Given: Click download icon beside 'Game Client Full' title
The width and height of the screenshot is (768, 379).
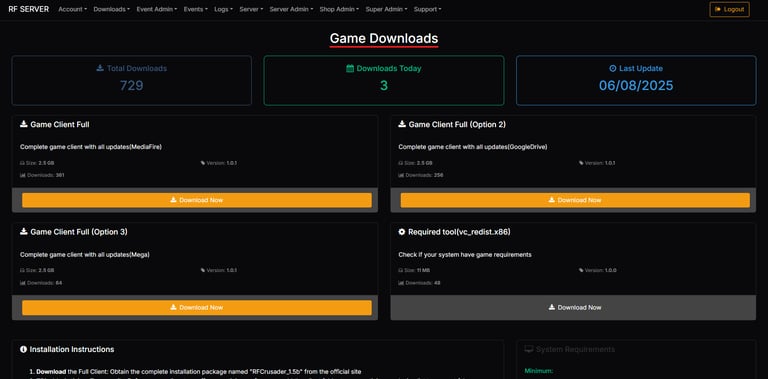Looking at the screenshot, I should point(24,124).
